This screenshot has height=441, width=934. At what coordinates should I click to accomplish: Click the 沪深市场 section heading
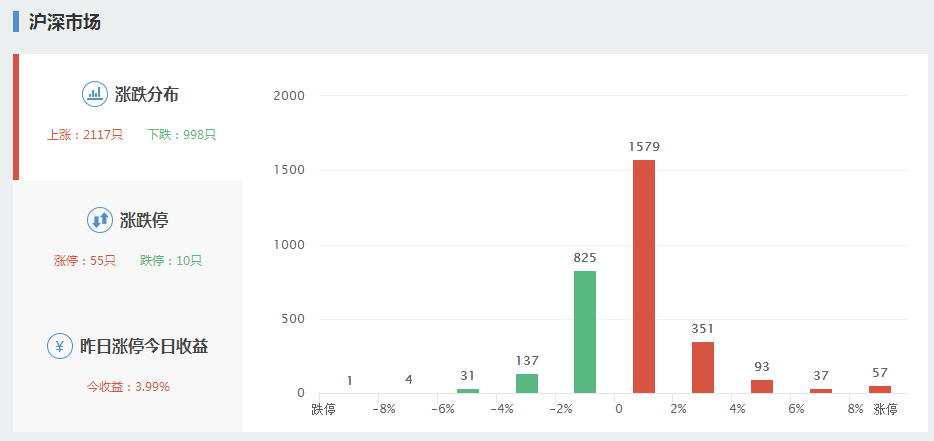coord(64,22)
